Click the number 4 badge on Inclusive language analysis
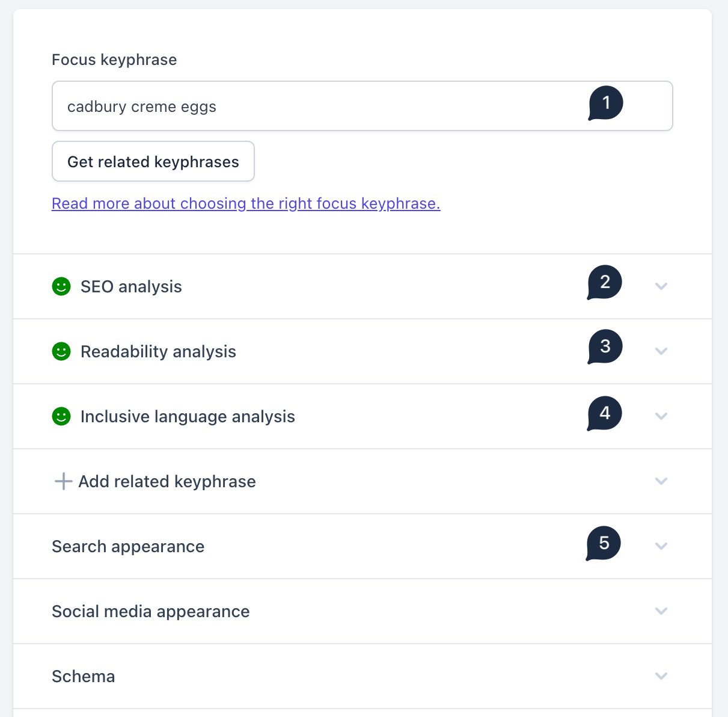This screenshot has height=717, width=728. pyautogui.click(x=604, y=413)
